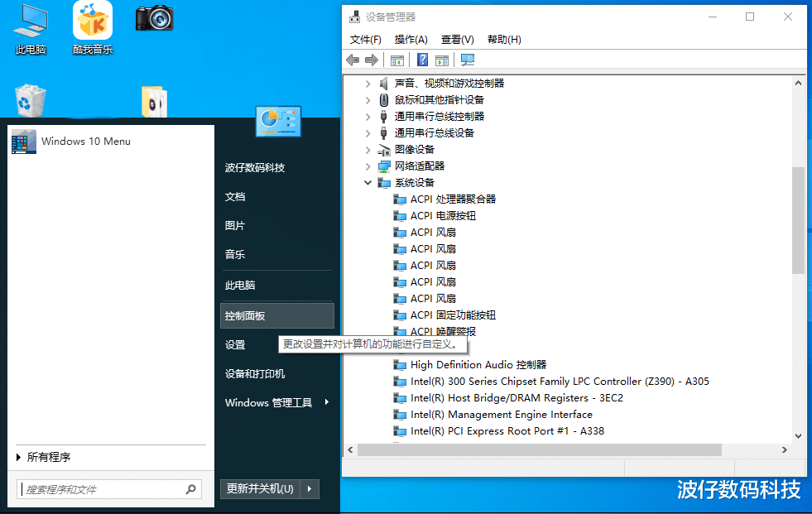
Task: Open the 查看(V) menu
Action: pyautogui.click(x=457, y=40)
